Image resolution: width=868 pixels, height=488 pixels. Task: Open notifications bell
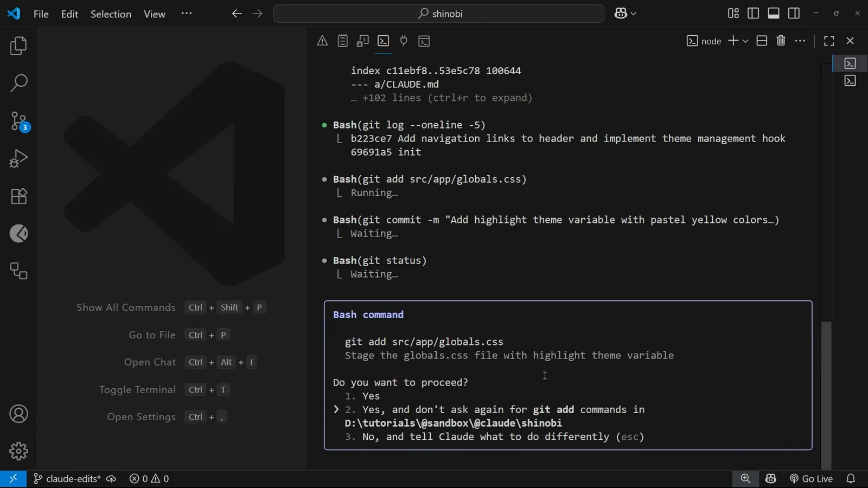[x=851, y=479]
